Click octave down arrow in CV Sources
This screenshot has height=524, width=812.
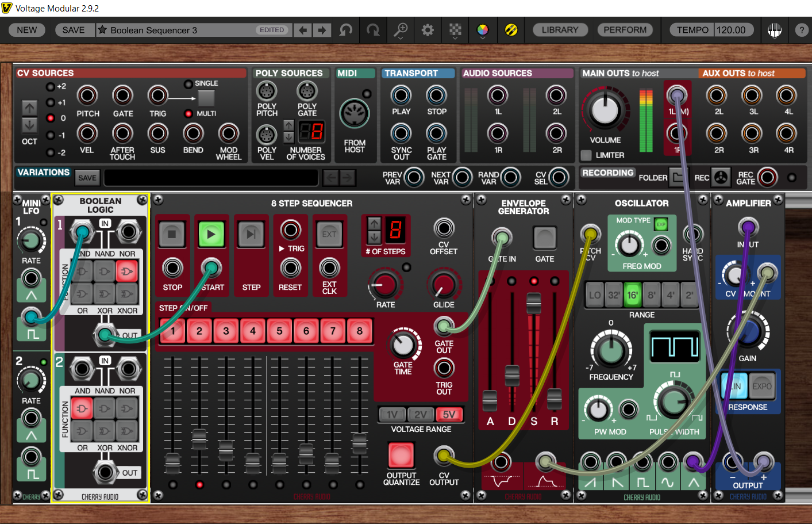pyautogui.click(x=29, y=125)
